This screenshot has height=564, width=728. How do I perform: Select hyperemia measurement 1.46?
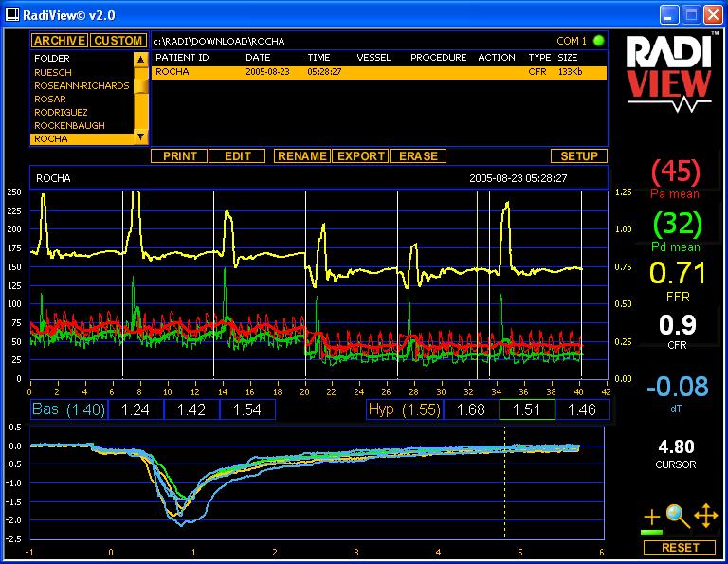pyautogui.click(x=582, y=409)
